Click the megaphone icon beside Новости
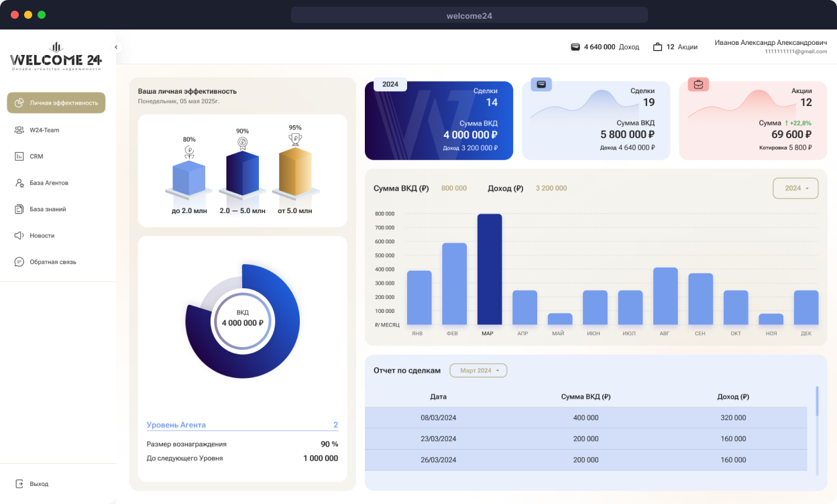The height and width of the screenshot is (504, 837). (19, 236)
